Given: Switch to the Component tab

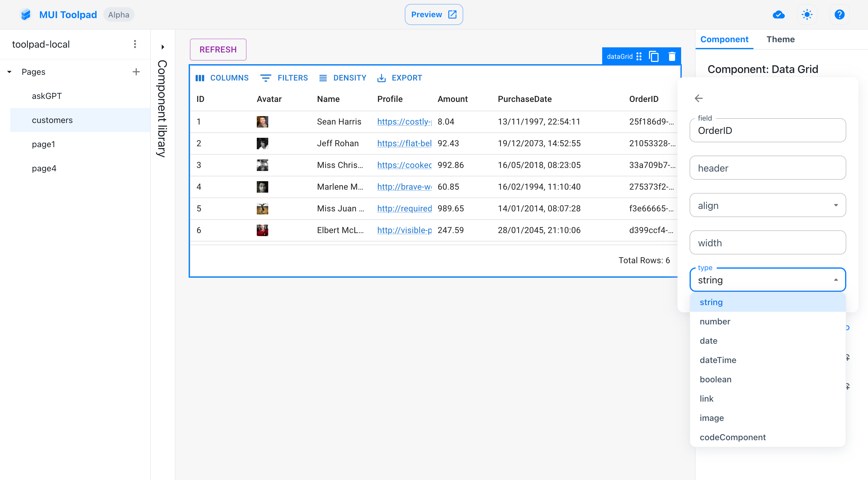Looking at the screenshot, I should click(x=724, y=39).
